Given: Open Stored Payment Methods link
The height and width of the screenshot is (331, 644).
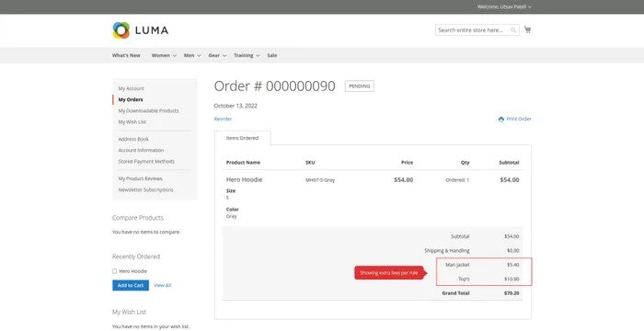Looking at the screenshot, I should 146,162.
